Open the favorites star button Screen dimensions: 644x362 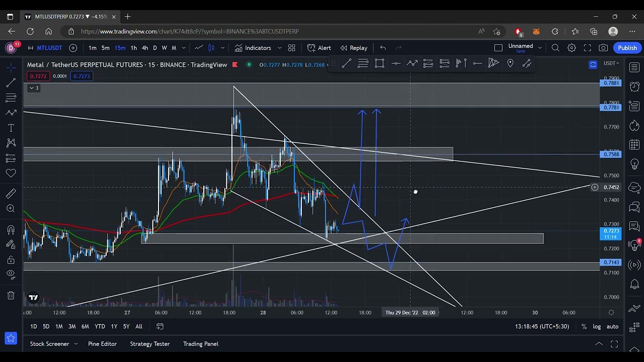tap(11, 338)
